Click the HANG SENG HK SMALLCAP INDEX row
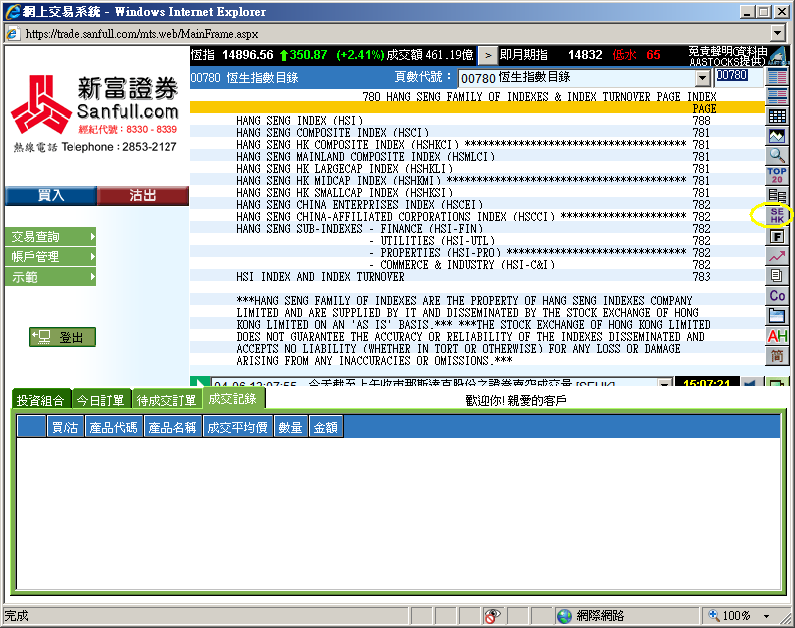This screenshot has height=628, width=795. coord(477,193)
